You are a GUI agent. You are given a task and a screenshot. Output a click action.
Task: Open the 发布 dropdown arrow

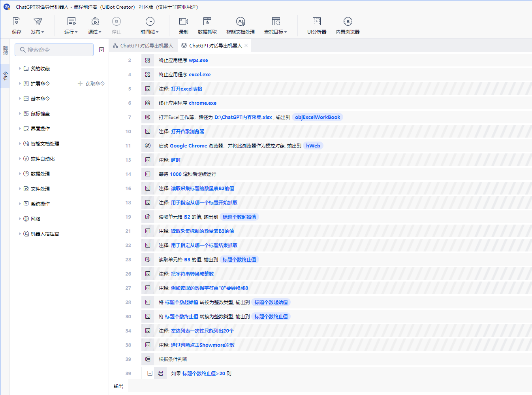click(43, 32)
